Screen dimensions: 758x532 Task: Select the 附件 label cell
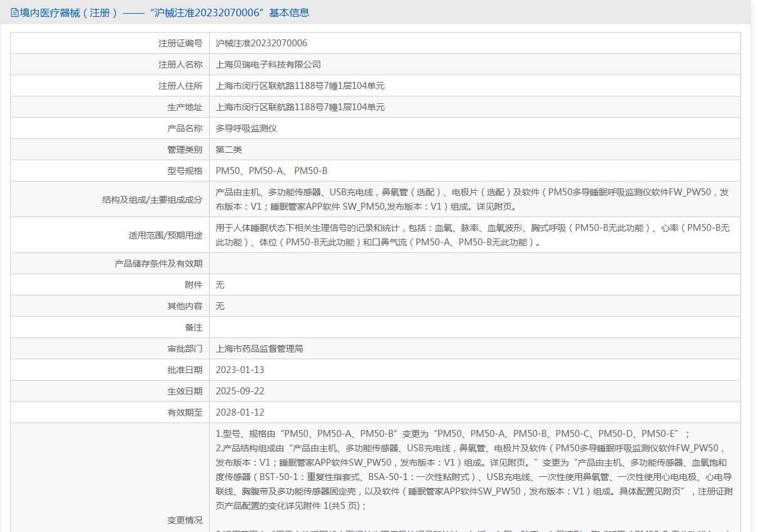pos(110,285)
